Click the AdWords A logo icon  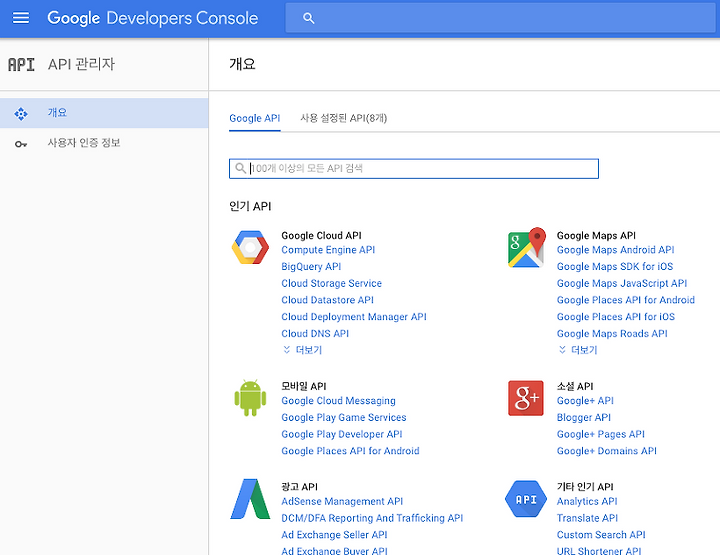coord(250,499)
